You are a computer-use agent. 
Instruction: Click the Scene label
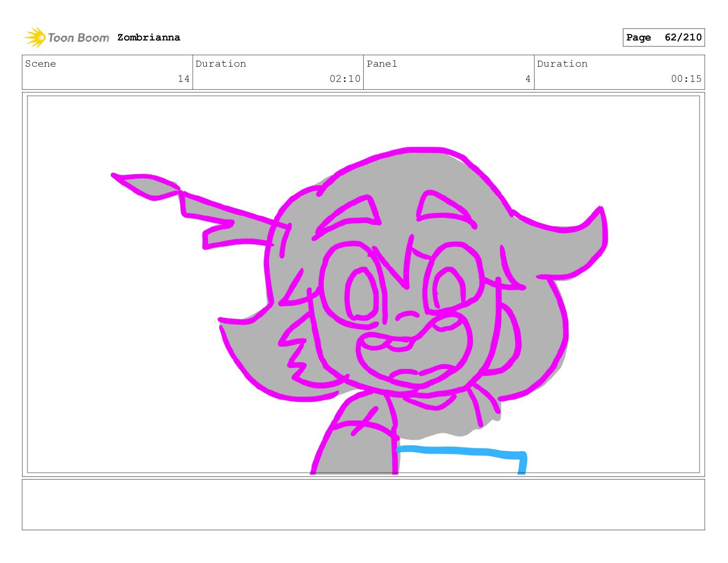[x=40, y=63]
